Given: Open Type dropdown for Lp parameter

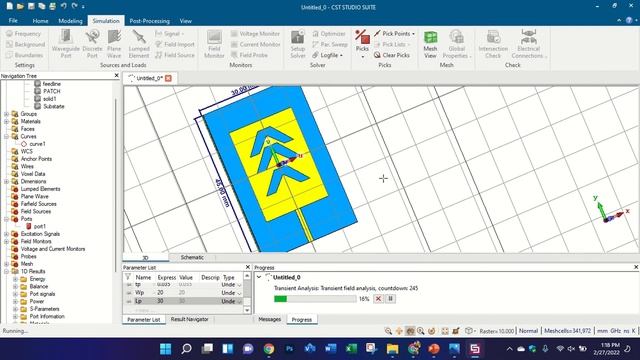Looking at the screenshot, I should coord(239,301).
